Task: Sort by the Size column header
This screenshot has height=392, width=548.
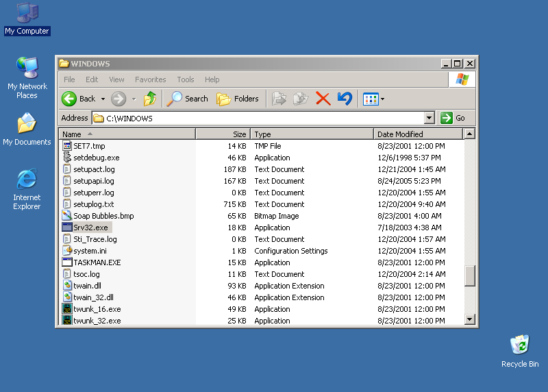Action: pyautogui.click(x=223, y=134)
